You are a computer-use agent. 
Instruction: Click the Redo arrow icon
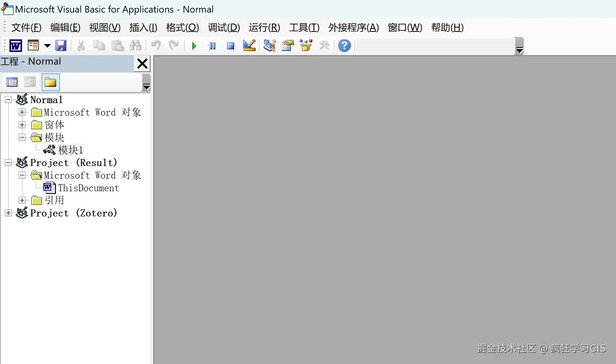(174, 46)
